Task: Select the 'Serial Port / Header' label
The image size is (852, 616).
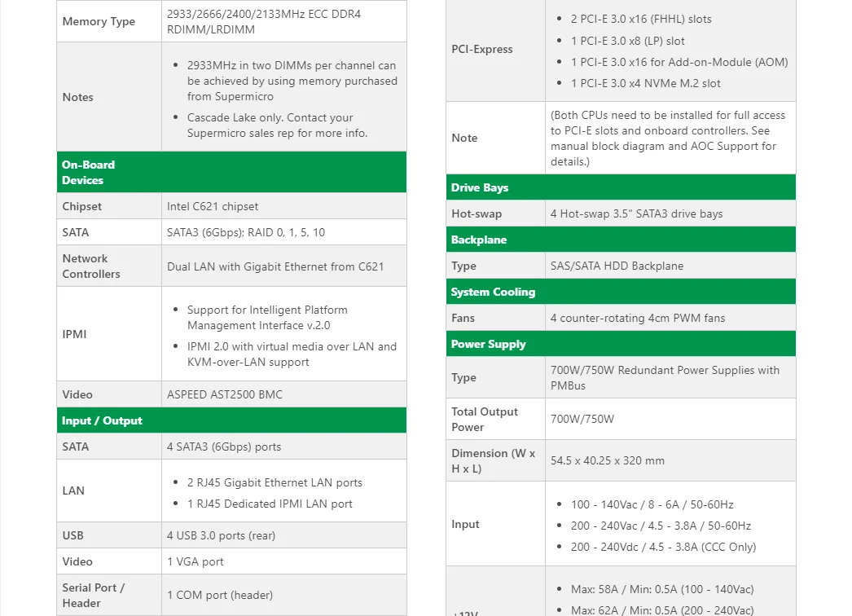Action: click(x=94, y=596)
